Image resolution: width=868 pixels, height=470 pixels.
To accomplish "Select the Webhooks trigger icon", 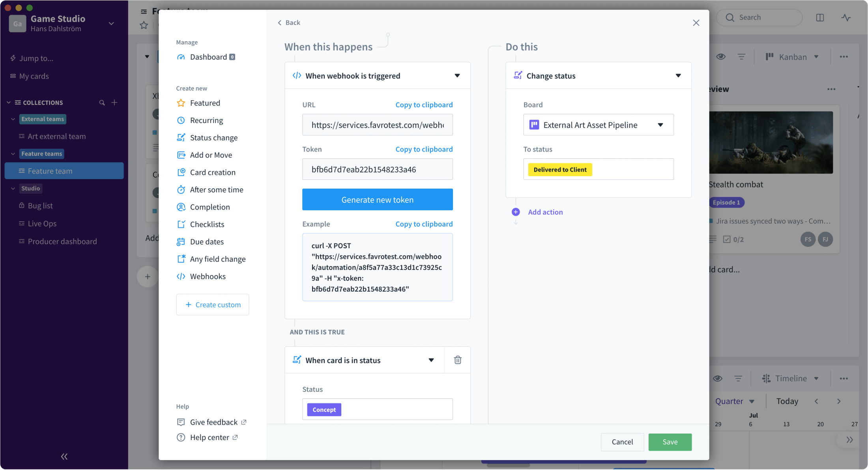I will (181, 276).
